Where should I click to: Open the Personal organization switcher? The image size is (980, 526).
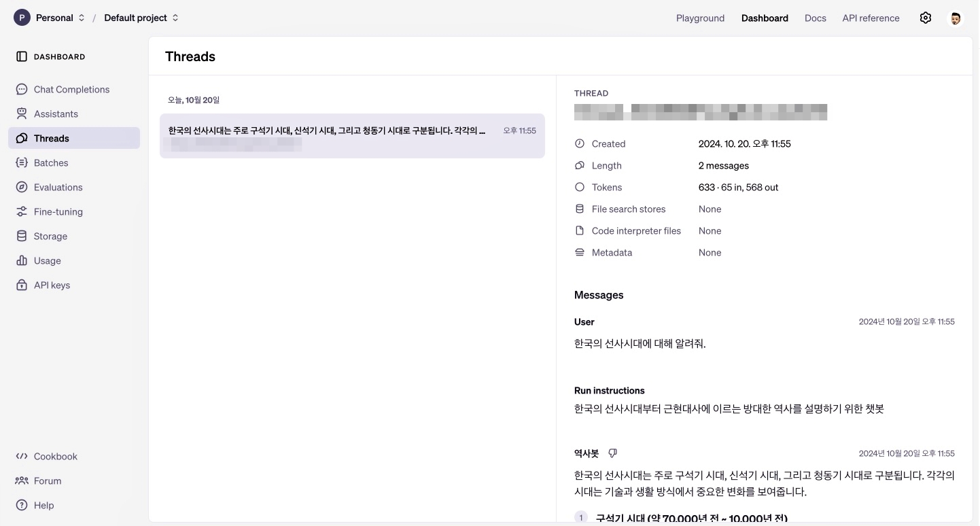[60, 18]
